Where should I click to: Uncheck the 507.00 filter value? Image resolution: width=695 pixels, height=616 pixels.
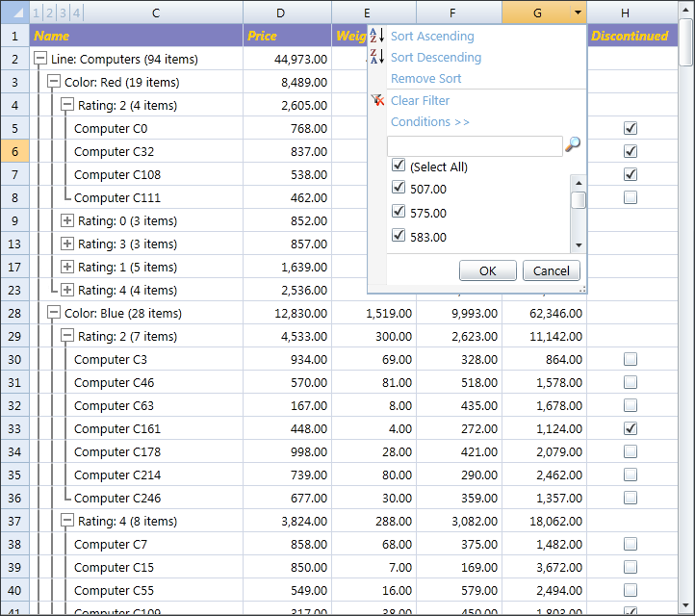click(399, 188)
